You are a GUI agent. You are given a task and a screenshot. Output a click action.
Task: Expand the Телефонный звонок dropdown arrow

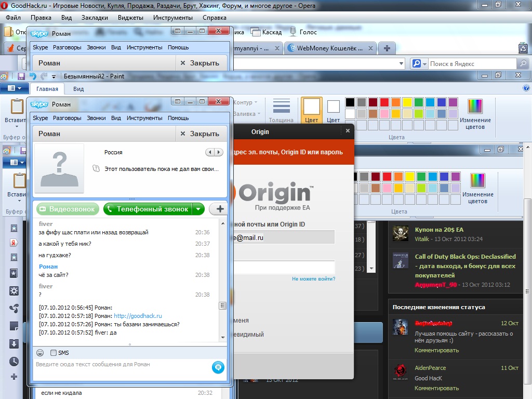198,209
